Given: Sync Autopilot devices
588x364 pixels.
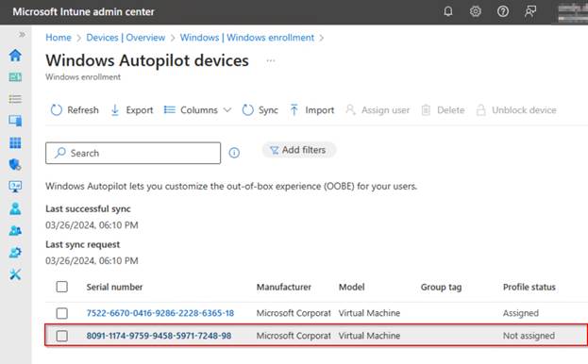Looking at the screenshot, I should coord(260,110).
